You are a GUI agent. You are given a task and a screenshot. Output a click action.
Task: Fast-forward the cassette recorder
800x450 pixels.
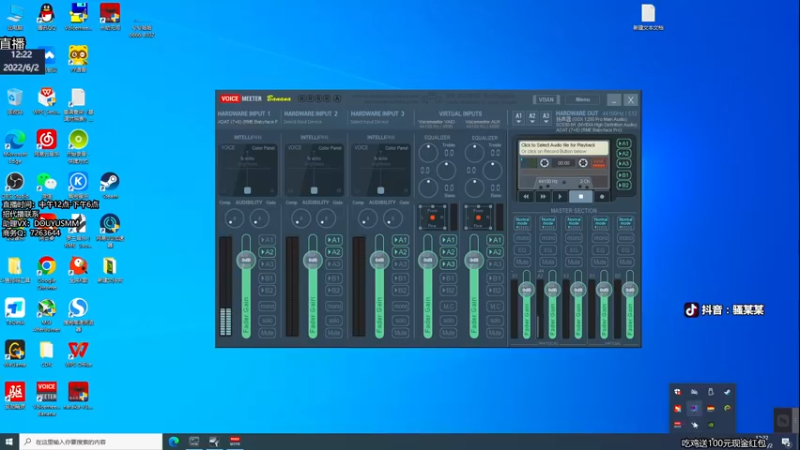pos(543,196)
